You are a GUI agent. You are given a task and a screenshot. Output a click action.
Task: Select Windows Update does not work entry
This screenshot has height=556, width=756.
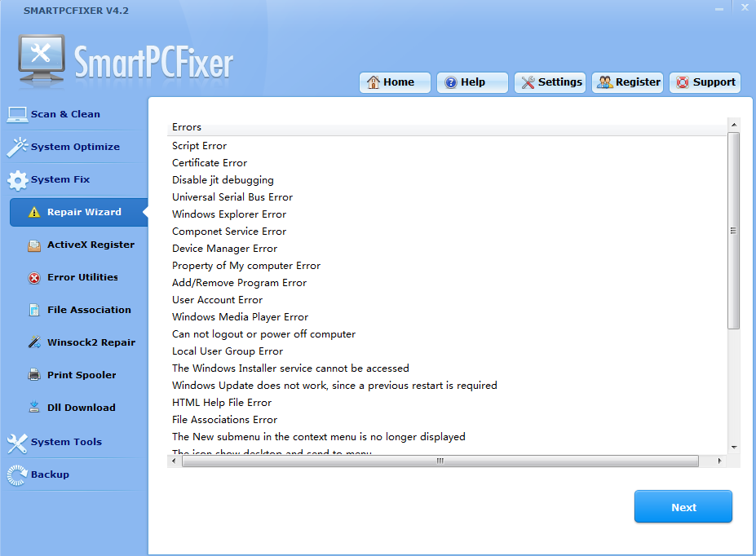pos(334,386)
